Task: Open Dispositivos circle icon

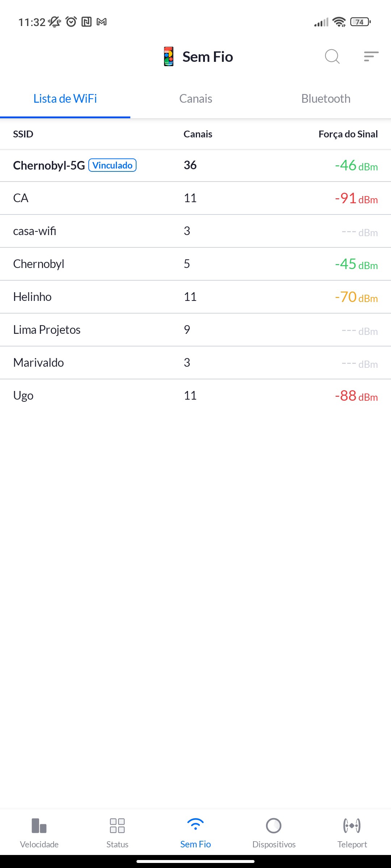Action: 274,826
